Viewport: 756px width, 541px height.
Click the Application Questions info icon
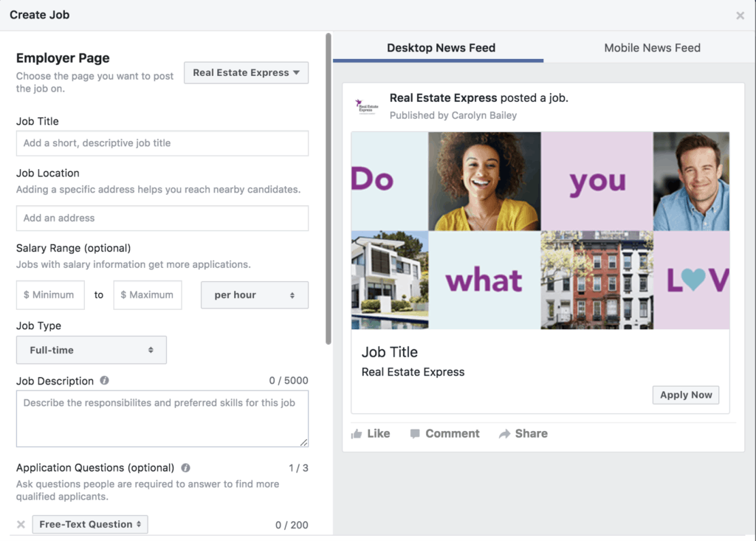185,468
